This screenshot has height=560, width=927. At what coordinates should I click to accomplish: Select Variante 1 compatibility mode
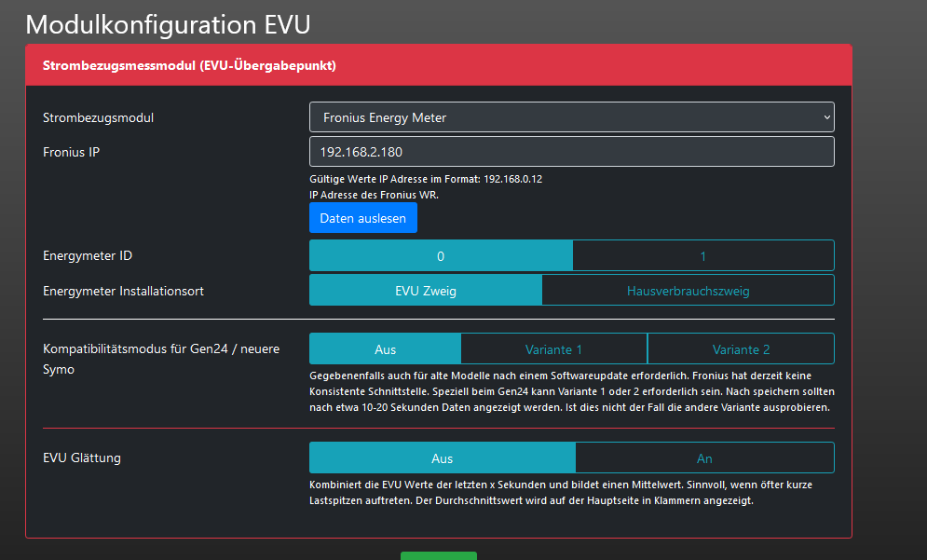553,349
